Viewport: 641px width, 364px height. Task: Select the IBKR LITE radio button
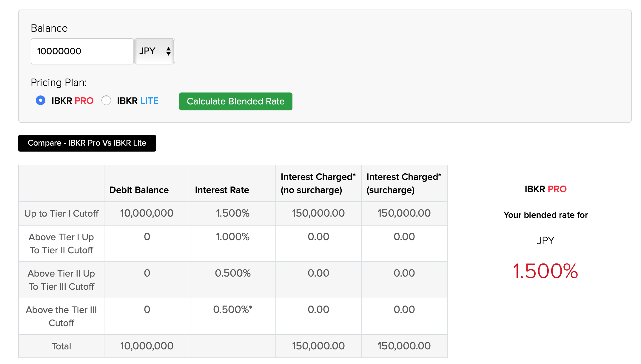point(106,101)
